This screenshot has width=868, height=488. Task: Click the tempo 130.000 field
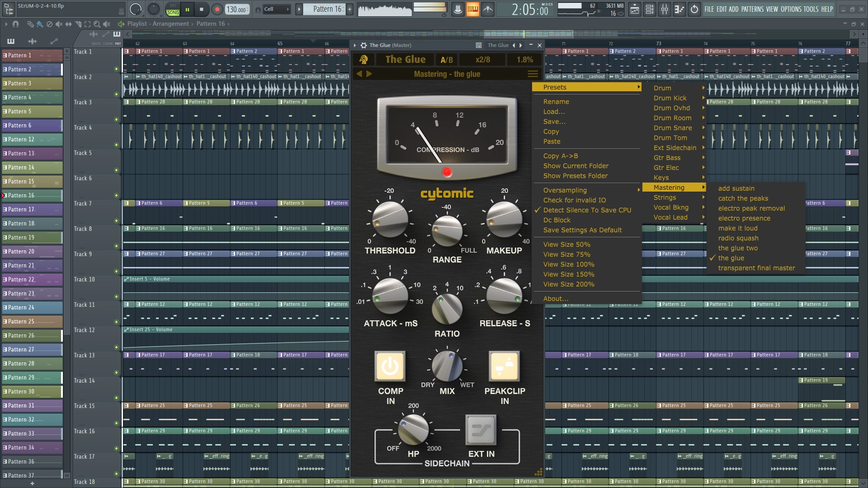click(x=237, y=9)
